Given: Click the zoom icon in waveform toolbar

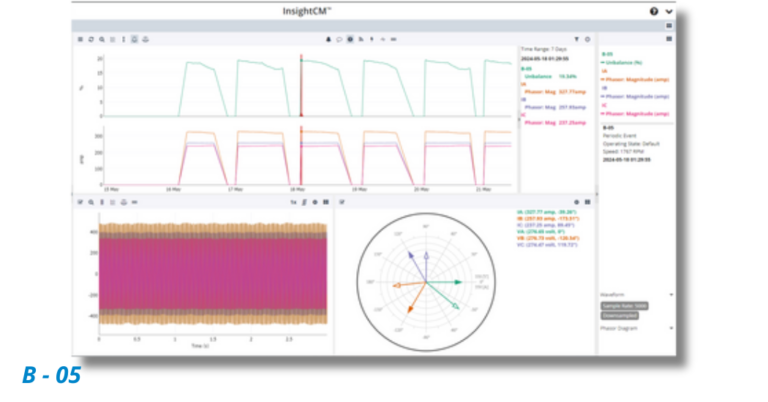Looking at the screenshot, I should [x=90, y=201].
